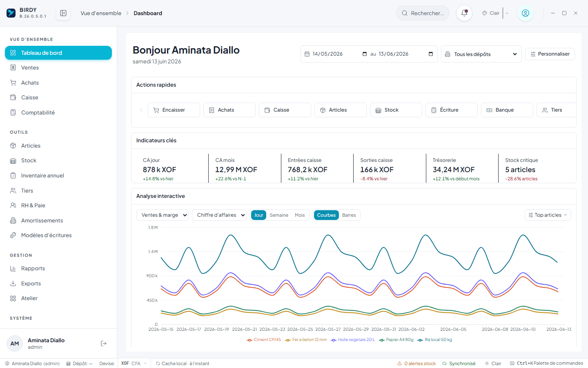Collapse the sidebar panel icon
The image size is (588, 368).
click(x=63, y=13)
